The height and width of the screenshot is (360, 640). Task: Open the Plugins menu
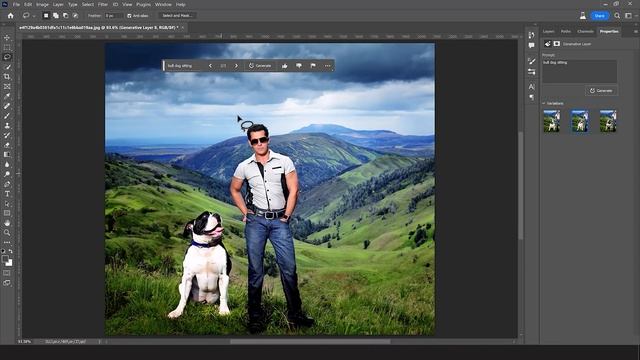pyautogui.click(x=143, y=4)
